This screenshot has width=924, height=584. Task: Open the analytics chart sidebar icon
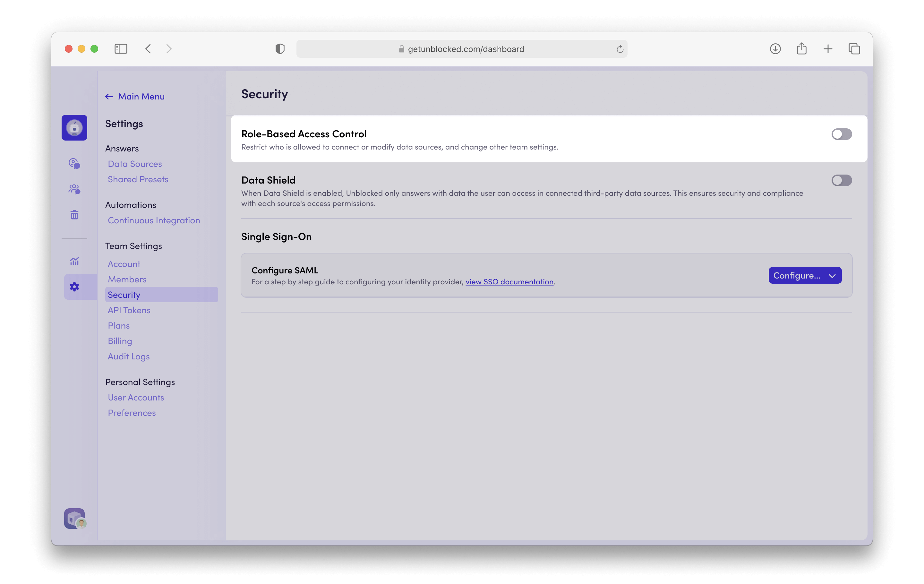[74, 261]
